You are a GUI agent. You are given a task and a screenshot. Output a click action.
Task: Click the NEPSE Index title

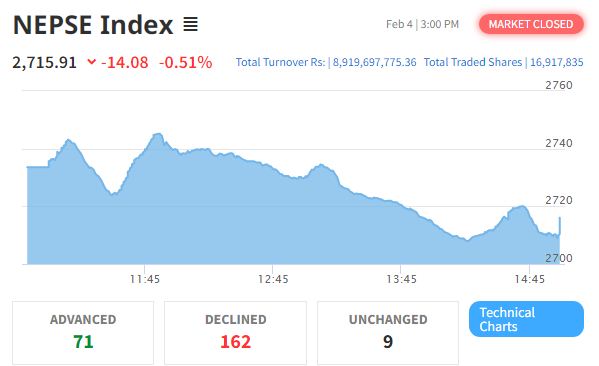93,25
